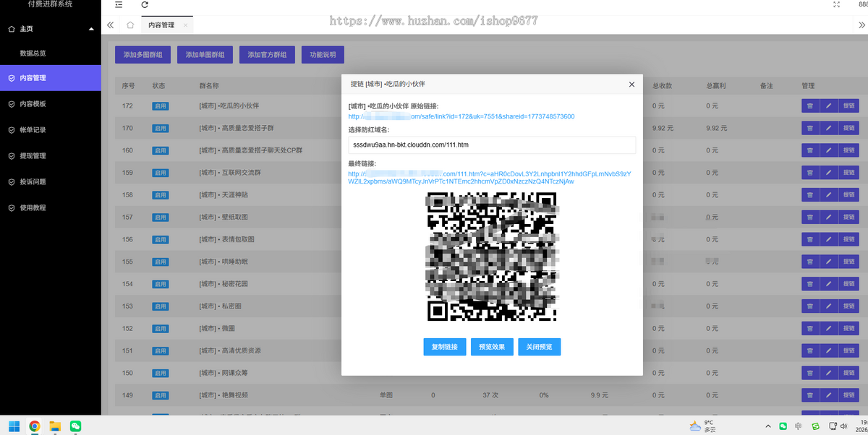This screenshot has height=435, width=868.
Task: Toggle 启用 status tag for row 151
Action: pos(160,351)
